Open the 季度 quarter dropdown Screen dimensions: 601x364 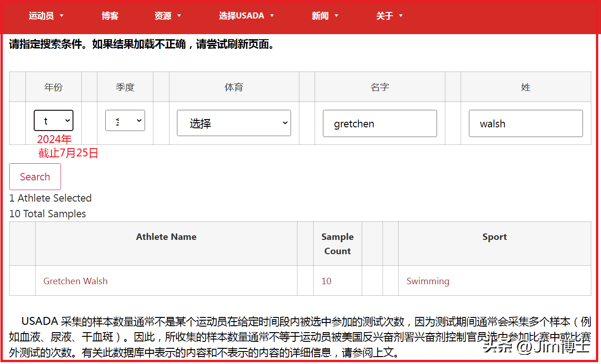tap(125, 120)
